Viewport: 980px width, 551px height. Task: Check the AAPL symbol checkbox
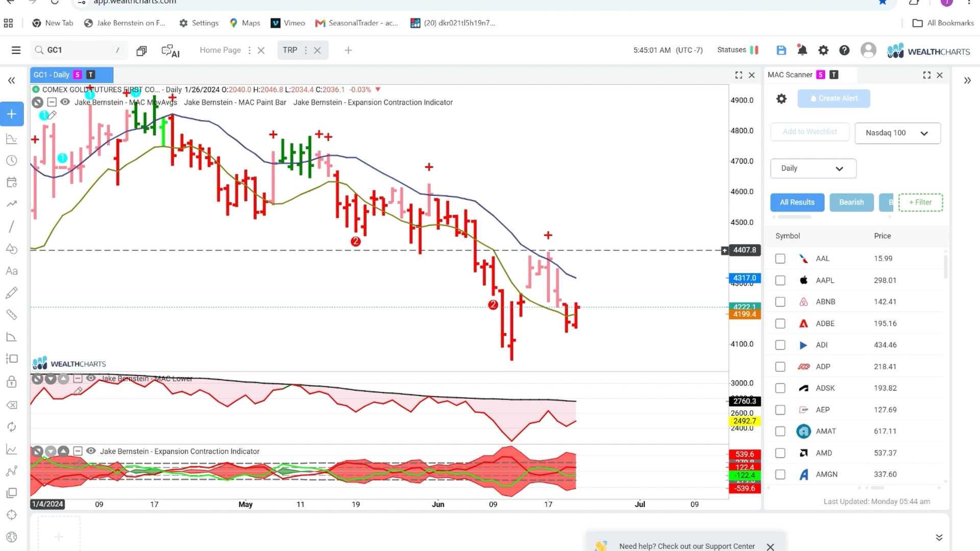[x=780, y=280]
